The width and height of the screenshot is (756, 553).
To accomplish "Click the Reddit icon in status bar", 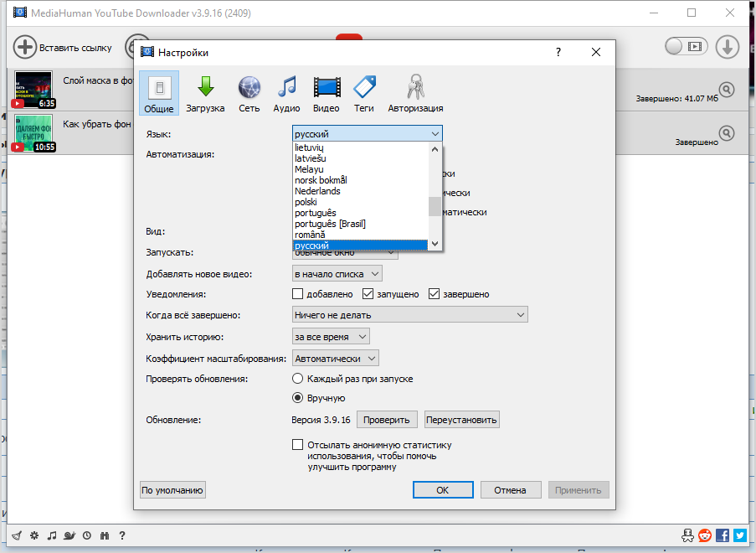I will pyautogui.click(x=706, y=535).
